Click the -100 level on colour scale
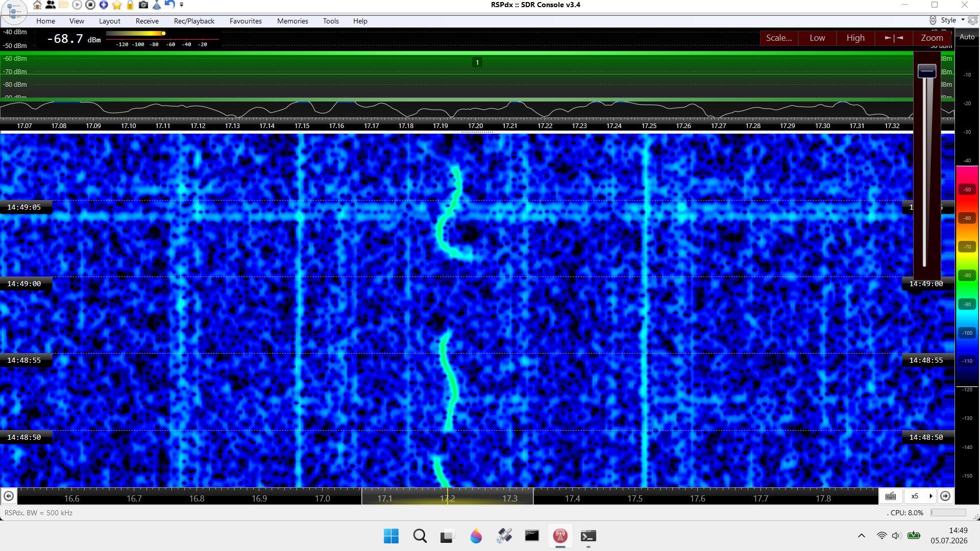 (967, 333)
